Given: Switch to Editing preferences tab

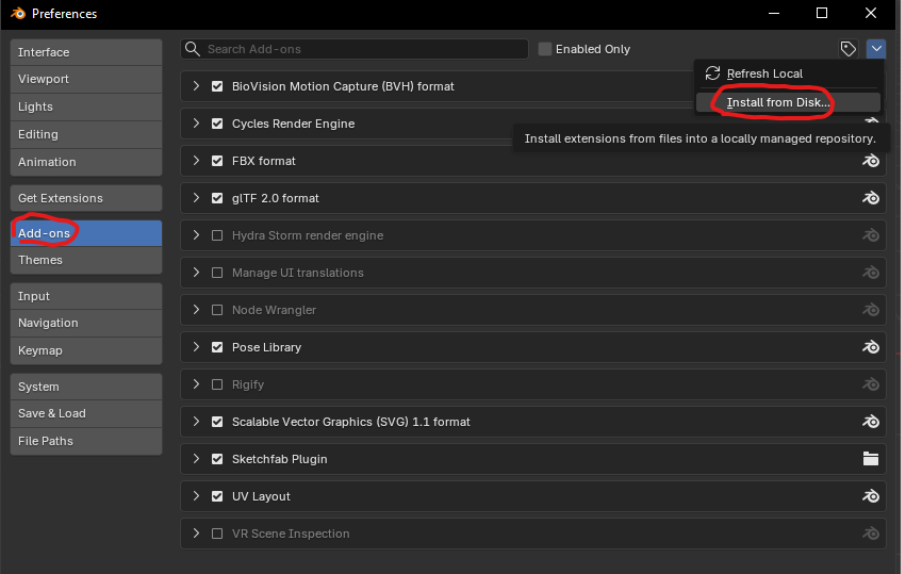Looking at the screenshot, I should pyautogui.click(x=86, y=134).
